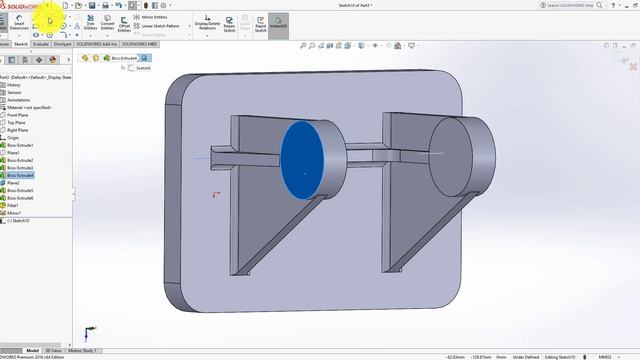
Task: Open the View Settings monitor icon
Action: tap(411, 46)
